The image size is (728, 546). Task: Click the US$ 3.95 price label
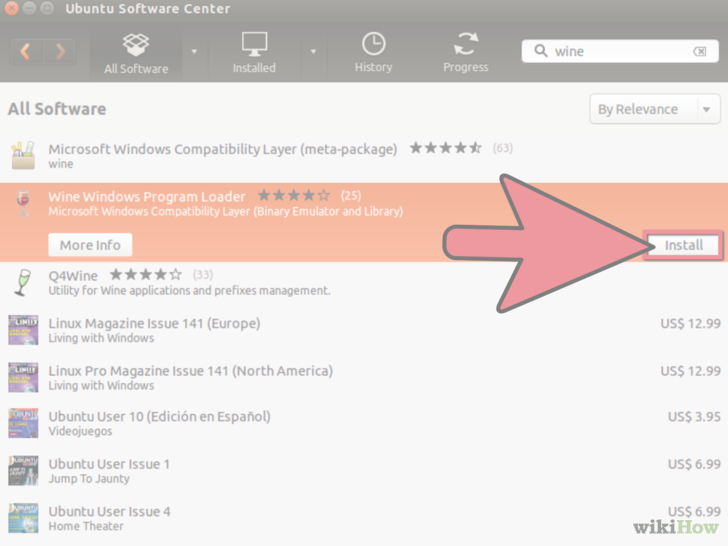(x=694, y=416)
